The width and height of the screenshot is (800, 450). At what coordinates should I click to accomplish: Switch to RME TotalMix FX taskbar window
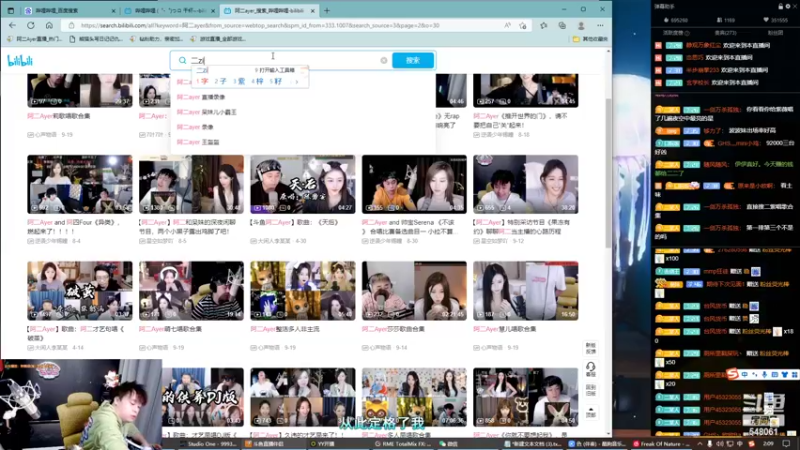[x=403, y=444]
